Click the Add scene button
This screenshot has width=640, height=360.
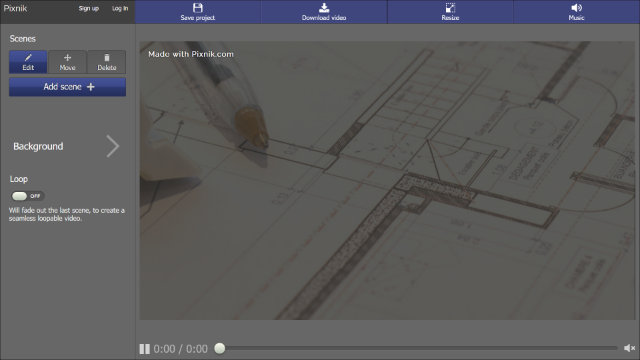point(67,87)
